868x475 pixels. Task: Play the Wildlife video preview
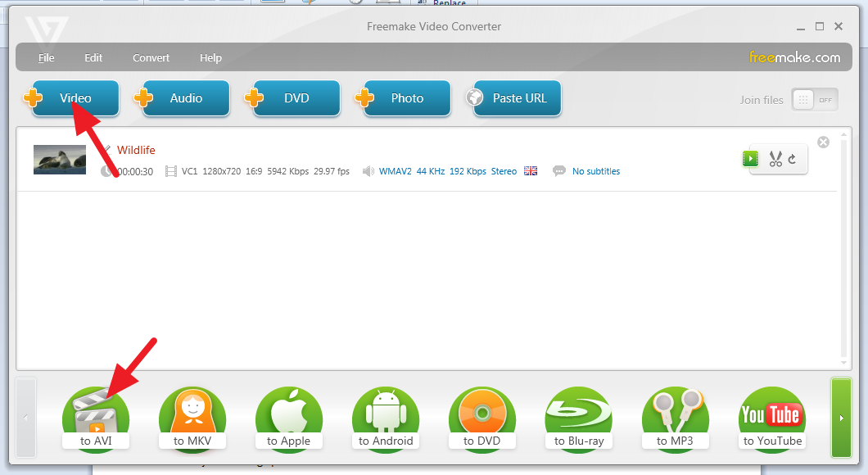[x=750, y=159]
